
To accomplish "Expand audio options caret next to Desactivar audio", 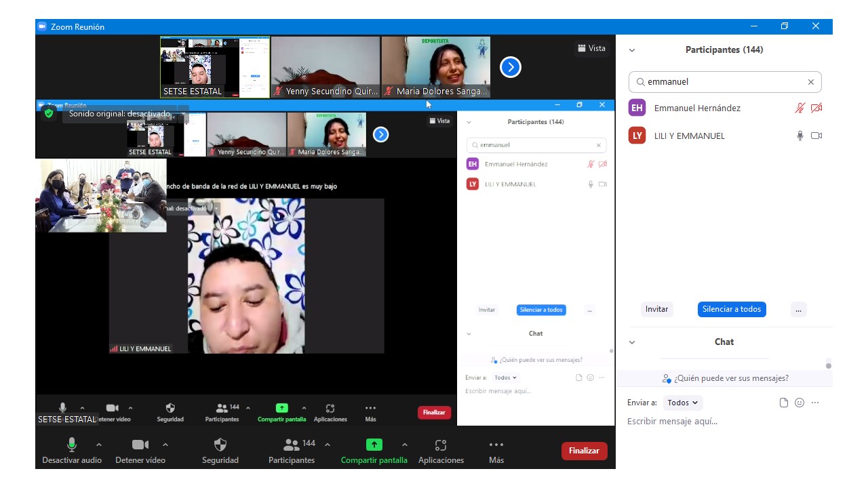I will pyautogui.click(x=99, y=445).
